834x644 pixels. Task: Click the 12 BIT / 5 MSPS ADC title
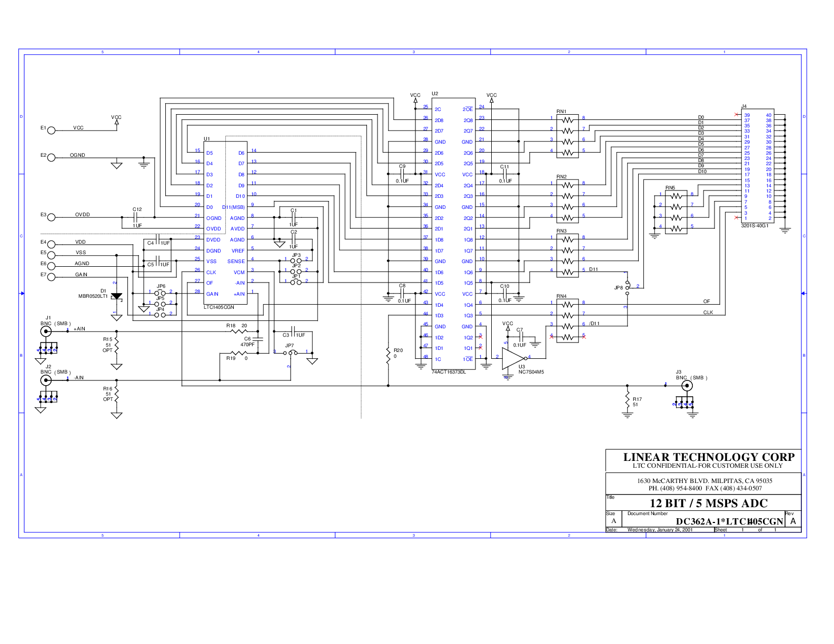(x=709, y=503)
